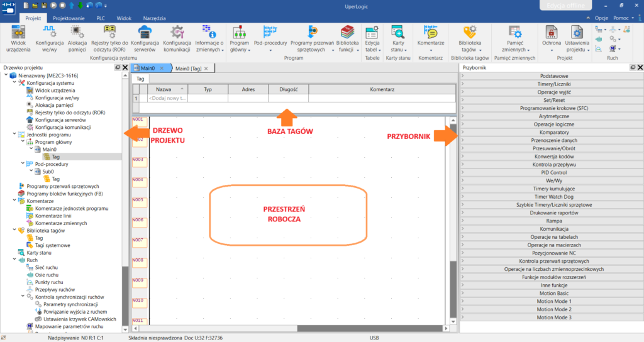The height and width of the screenshot is (342, 644).
Task: Open Rejestry tylko do odczytu (ROR) ribbon icon
Action: pos(109,39)
